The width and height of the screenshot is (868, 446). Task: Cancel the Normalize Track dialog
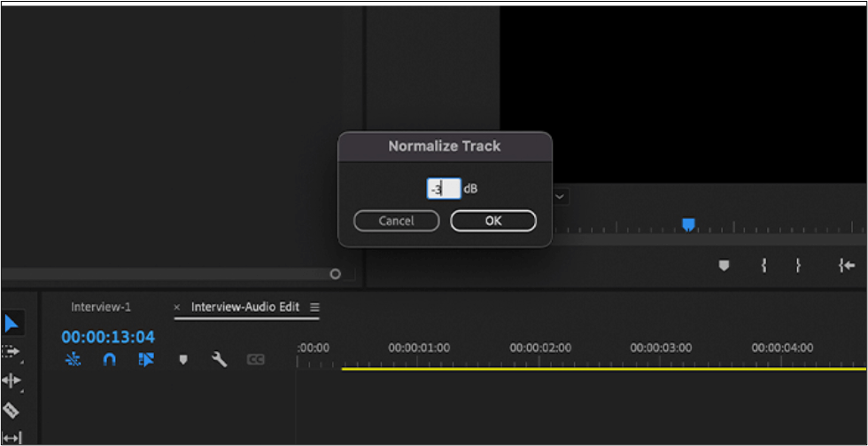point(397,221)
